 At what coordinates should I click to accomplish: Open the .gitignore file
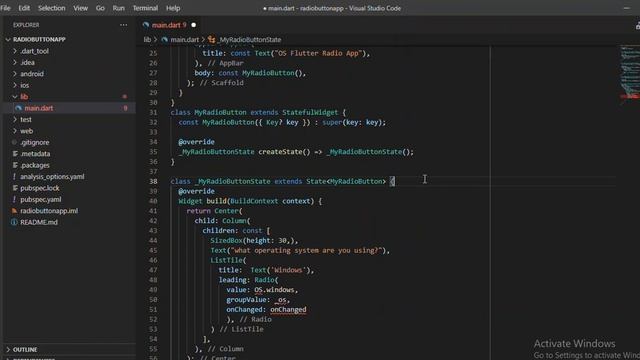[x=35, y=142]
